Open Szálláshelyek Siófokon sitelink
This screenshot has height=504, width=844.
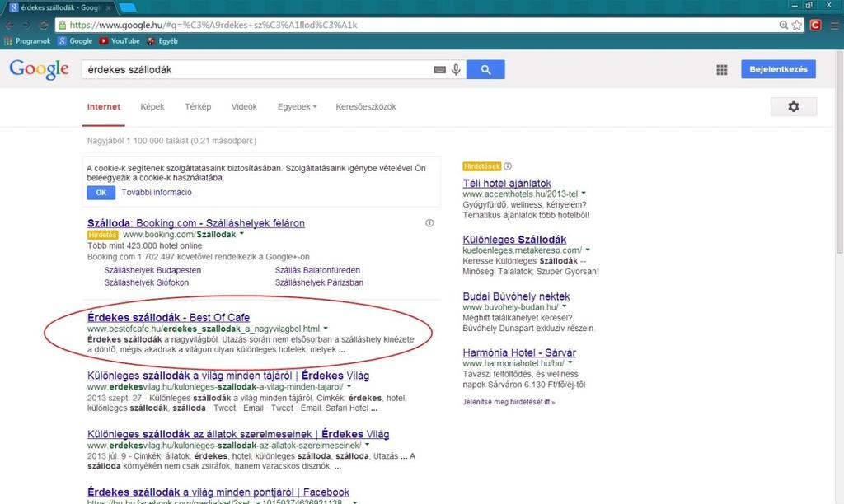coord(147,282)
